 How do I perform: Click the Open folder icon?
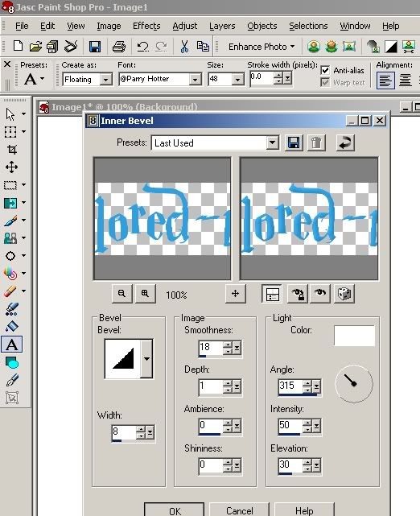click(x=35, y=47)
